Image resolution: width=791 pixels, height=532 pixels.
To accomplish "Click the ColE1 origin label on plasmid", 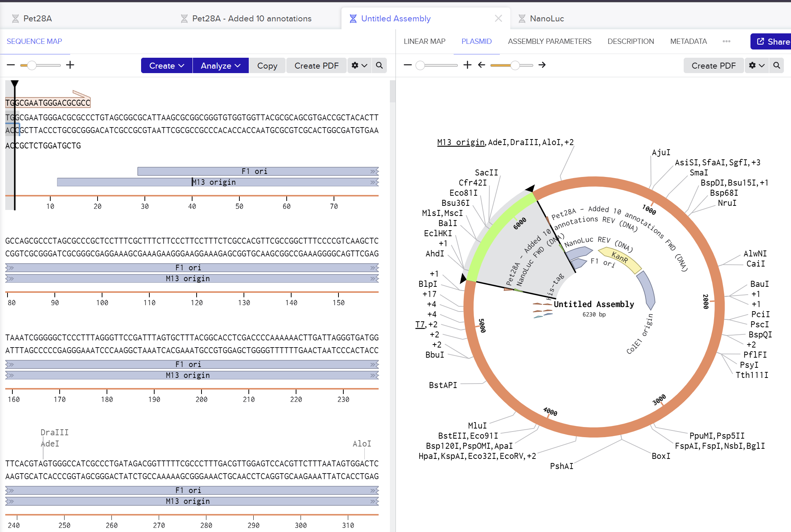I will (640, 334).
